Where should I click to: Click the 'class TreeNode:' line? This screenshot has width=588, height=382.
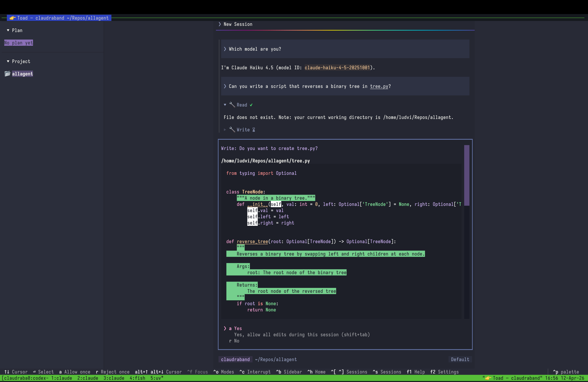click(x=246, y=192)
